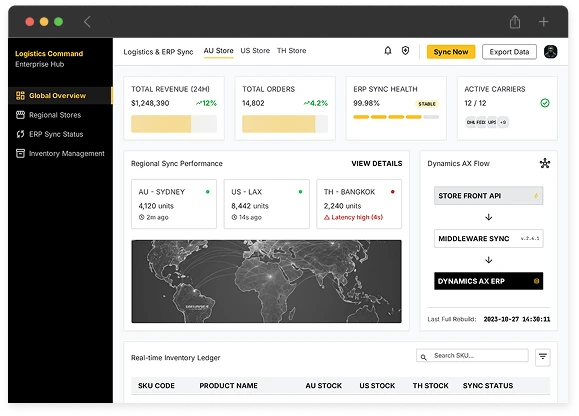Open the notifications bell
The height and width of the screenshot is (416, 579).
click(x=388, y=51)
